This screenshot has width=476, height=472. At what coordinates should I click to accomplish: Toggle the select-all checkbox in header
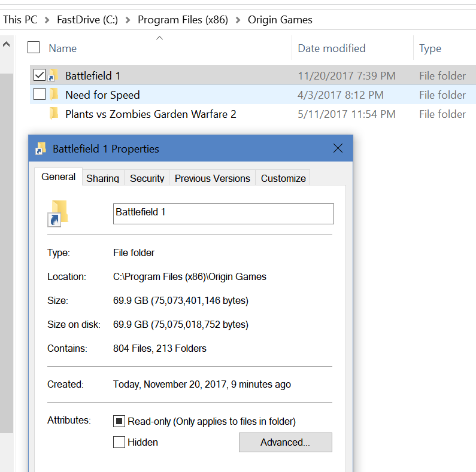34,48
